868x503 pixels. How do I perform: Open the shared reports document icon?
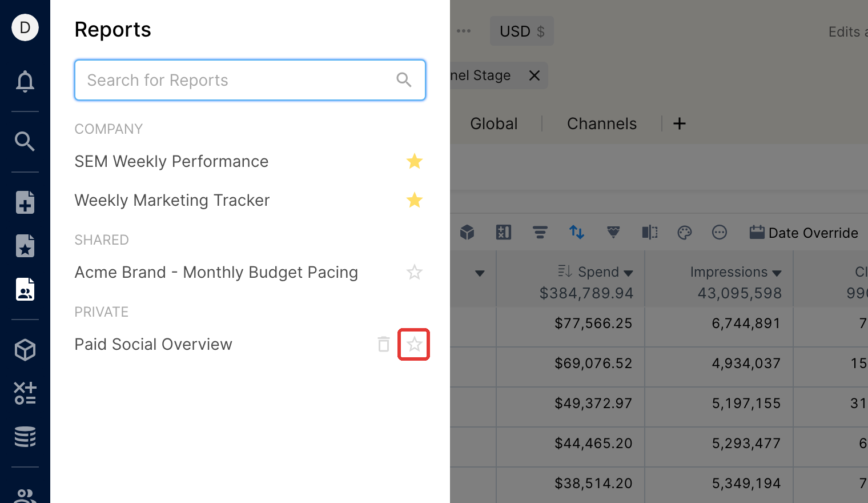(x=25, y=289)
